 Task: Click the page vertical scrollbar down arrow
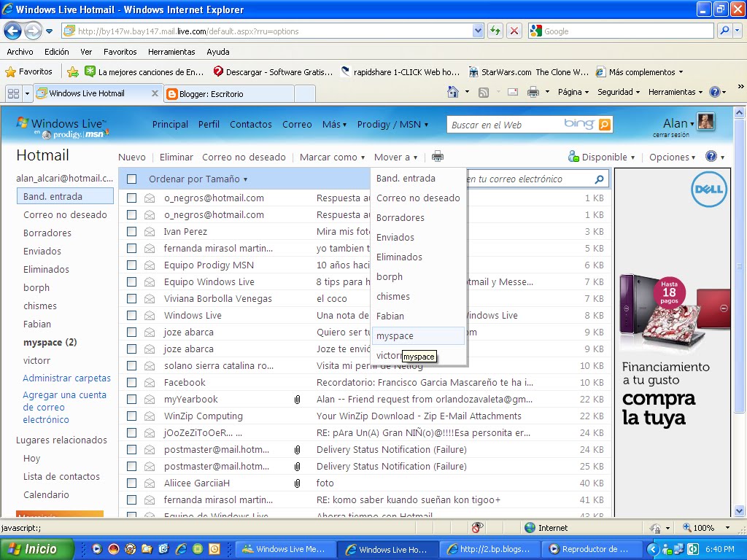click(x=740, y=511)
